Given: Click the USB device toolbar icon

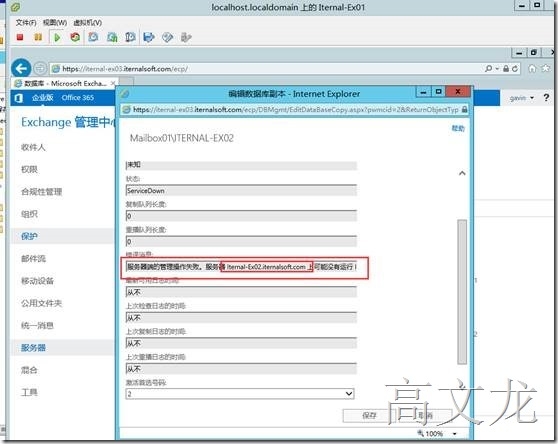Looking at the screenshot, I should pos(186,37).
